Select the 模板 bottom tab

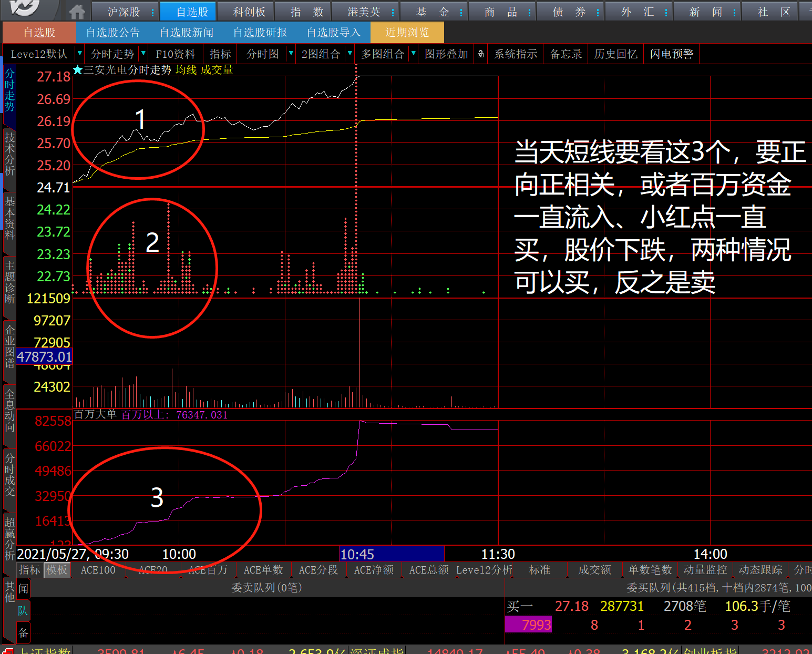pos(57,570)
